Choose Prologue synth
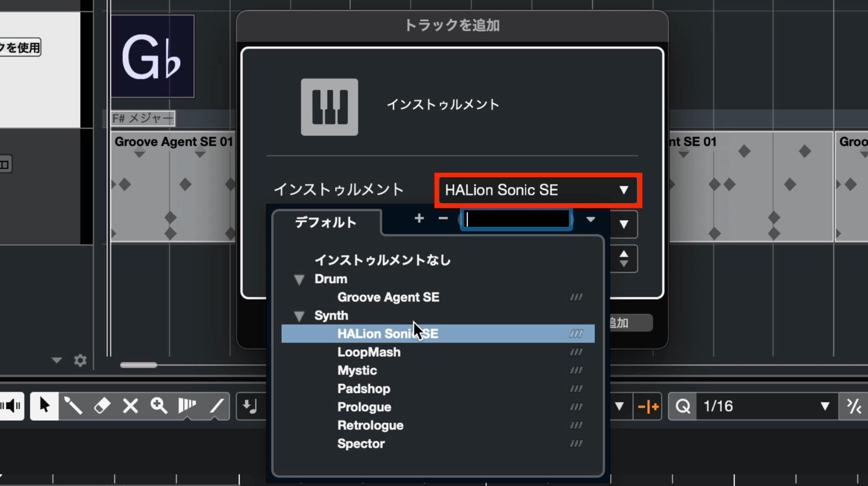 point(364,407)
